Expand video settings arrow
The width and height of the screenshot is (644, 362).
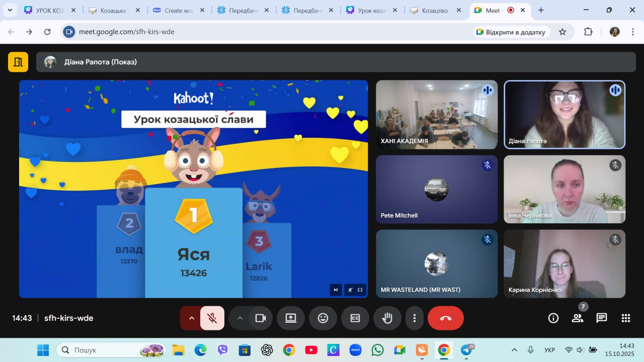click(239, 318)
